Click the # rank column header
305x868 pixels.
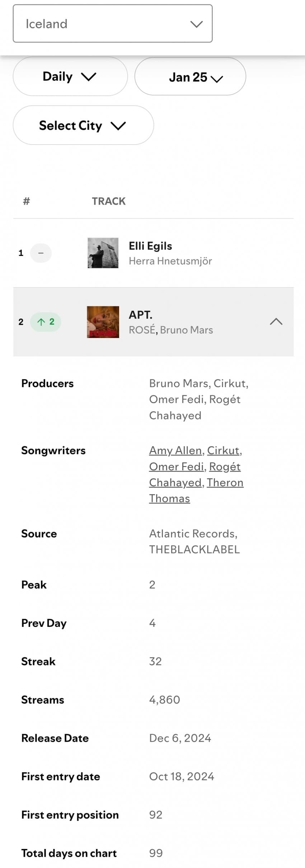pos(26,201)
